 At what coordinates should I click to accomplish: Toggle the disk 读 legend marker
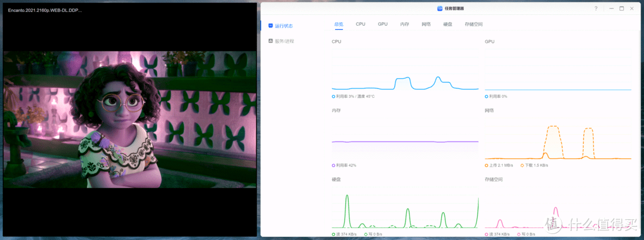(x=334, y=234)
